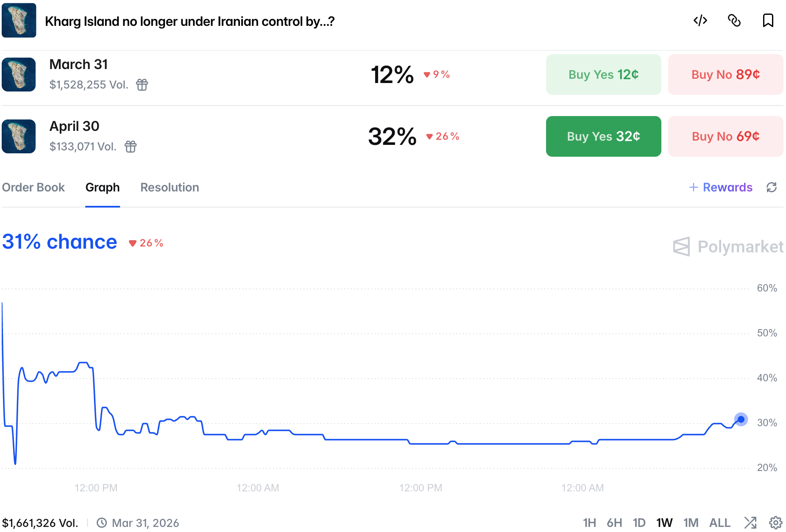
Task: Switch to the Order Book tab
Action: 33,187
